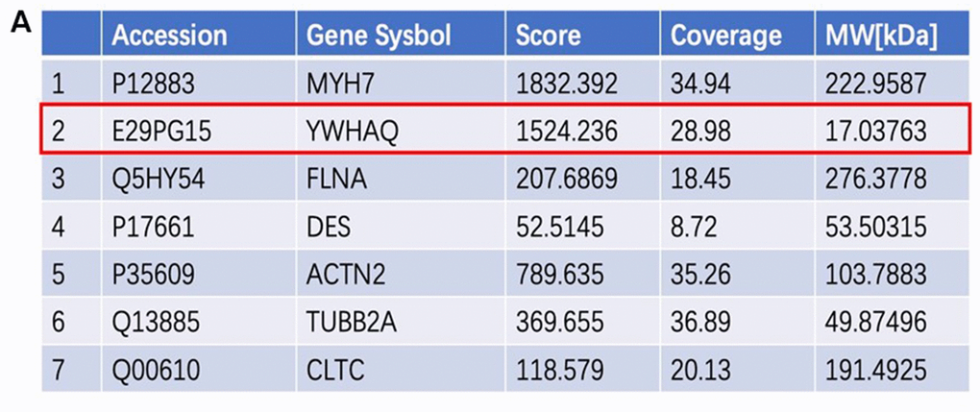The height and width of the screenshot is (412, 980).
Task: Select the P12883 accession cell
Action: click(x=153, y=84)
